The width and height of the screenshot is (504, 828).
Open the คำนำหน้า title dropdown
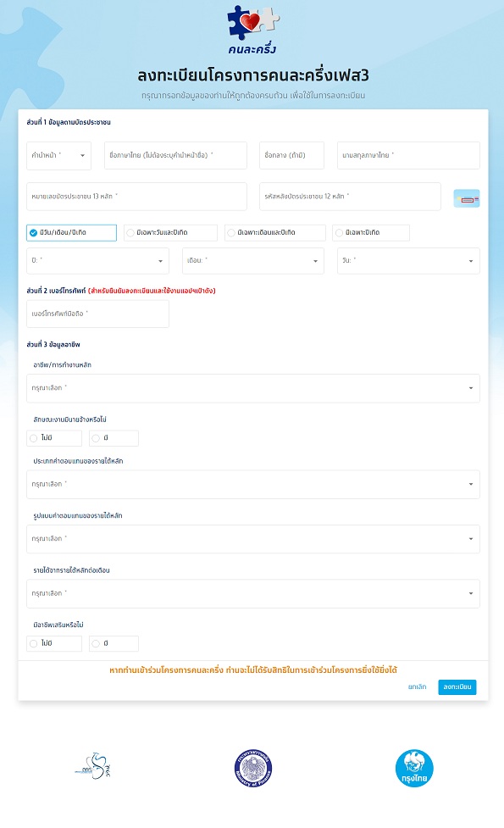click(x=58, y=156)
